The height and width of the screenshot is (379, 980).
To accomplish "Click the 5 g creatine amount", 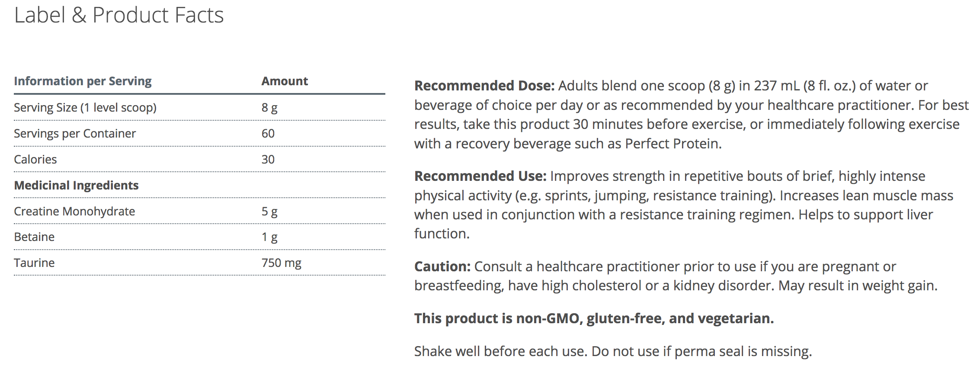I will (269, 211).
